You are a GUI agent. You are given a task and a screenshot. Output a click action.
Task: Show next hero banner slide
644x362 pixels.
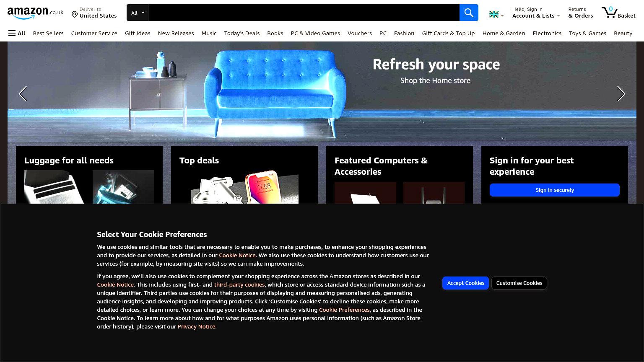pyautogui.click(x=621, y=94)
